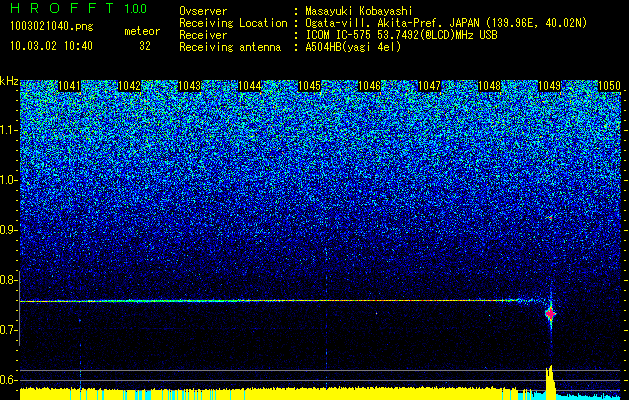Click the 'Receiving Location' label

(233, 23)
